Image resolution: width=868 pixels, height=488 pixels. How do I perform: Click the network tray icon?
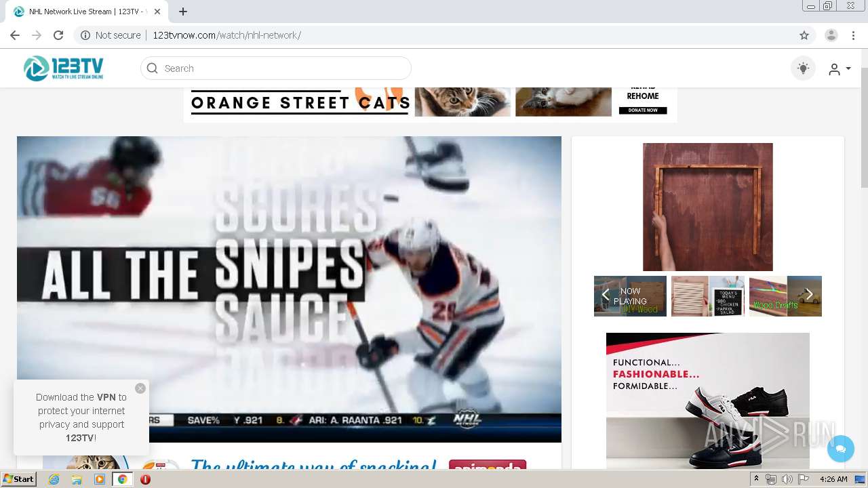click(x=771, y=479)
